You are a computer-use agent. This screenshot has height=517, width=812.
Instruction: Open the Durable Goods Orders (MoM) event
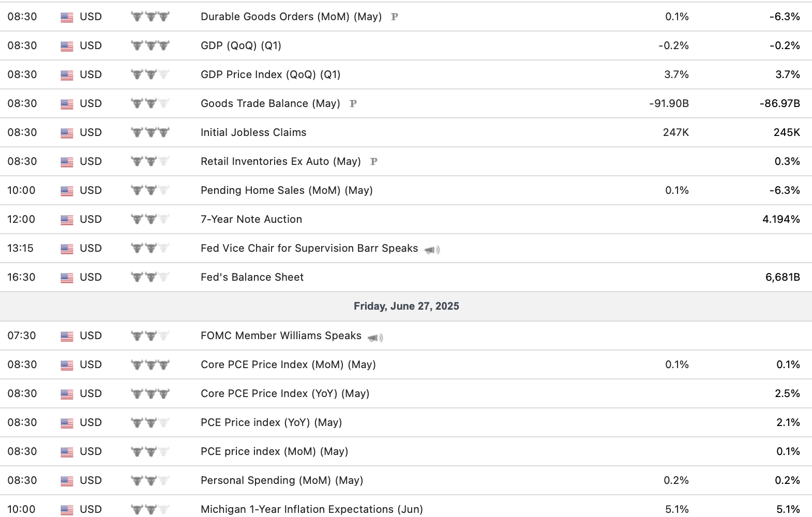(x=291, y=17)
